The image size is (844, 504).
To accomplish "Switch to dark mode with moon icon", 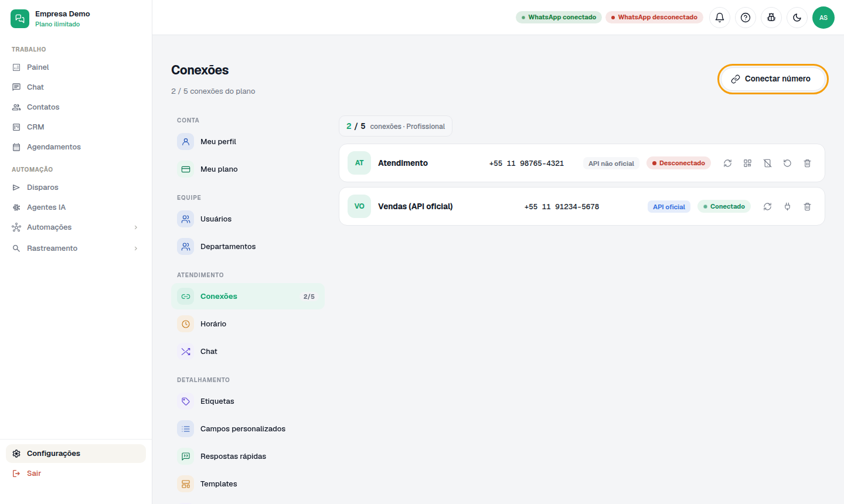I will (797, 18).
